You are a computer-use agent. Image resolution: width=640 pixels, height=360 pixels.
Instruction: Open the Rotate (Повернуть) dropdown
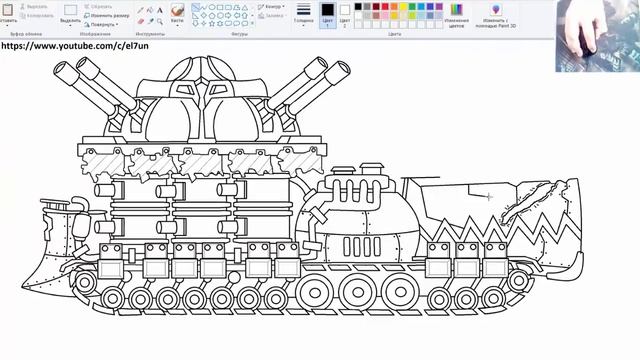point(101,24)
